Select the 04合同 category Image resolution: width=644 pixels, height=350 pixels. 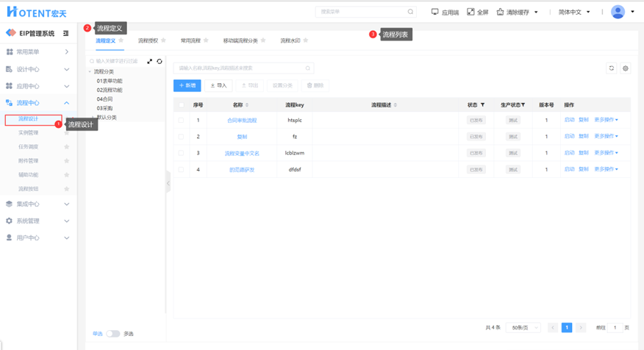pos(104,99)
